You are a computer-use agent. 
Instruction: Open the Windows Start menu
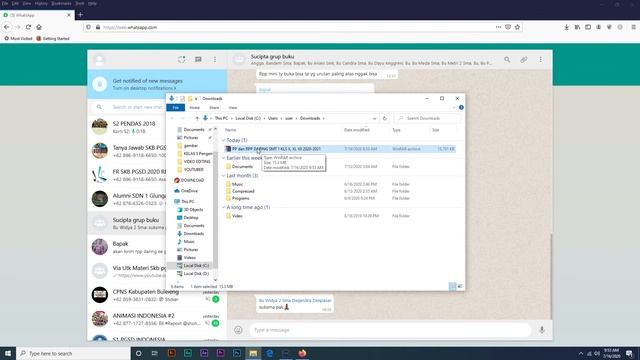pyautogui.click(x=8, y=353)
